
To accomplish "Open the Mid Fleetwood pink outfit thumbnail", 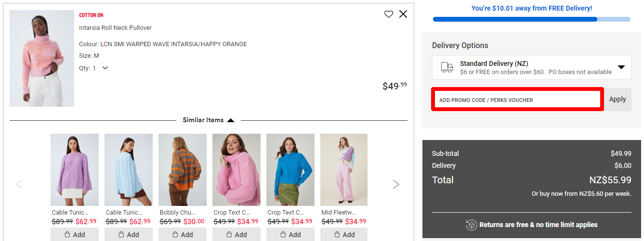I will (x=344, y=170).
